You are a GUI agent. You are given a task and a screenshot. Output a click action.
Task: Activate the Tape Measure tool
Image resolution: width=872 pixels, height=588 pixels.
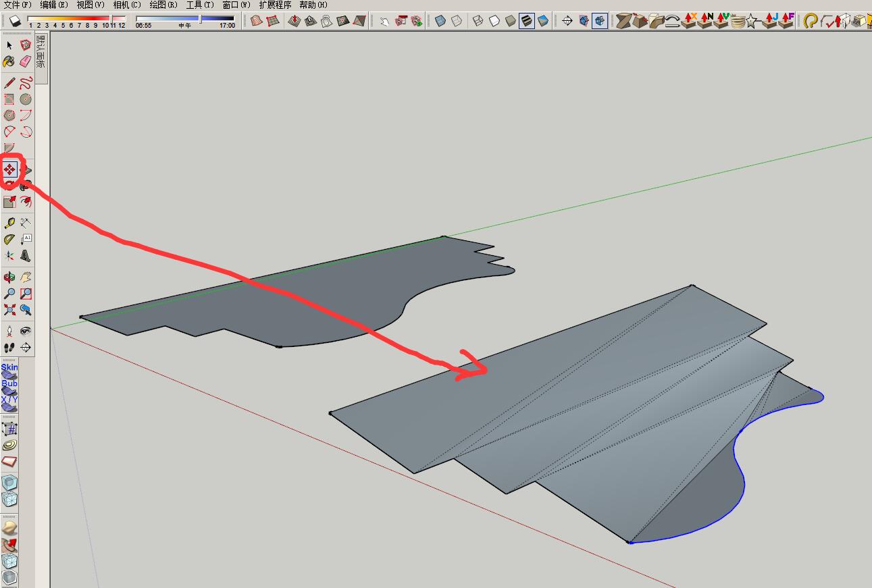click(x=9, y=223)
